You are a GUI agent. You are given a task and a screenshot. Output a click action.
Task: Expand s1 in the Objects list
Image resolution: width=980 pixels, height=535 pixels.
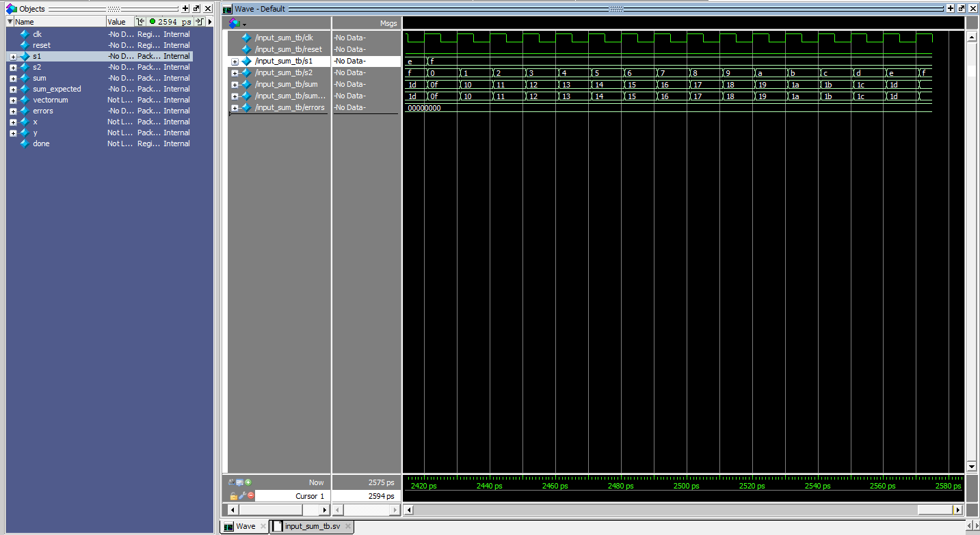[13, 57]
